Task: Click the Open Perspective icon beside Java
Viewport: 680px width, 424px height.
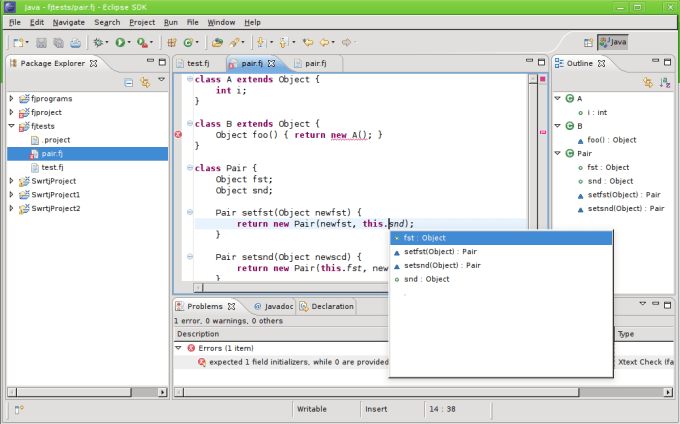Action: click(x=588, y=42)
